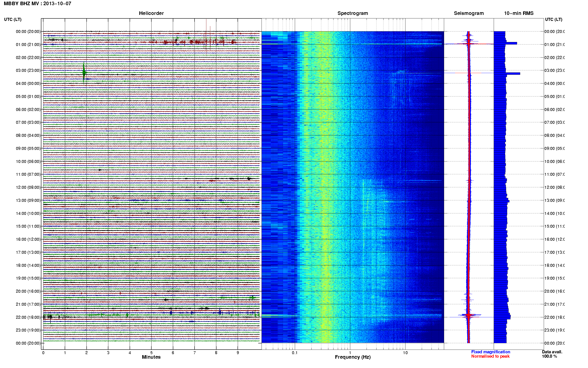
Task: Click the long RMS bar near 01:00
Action: 505,43
